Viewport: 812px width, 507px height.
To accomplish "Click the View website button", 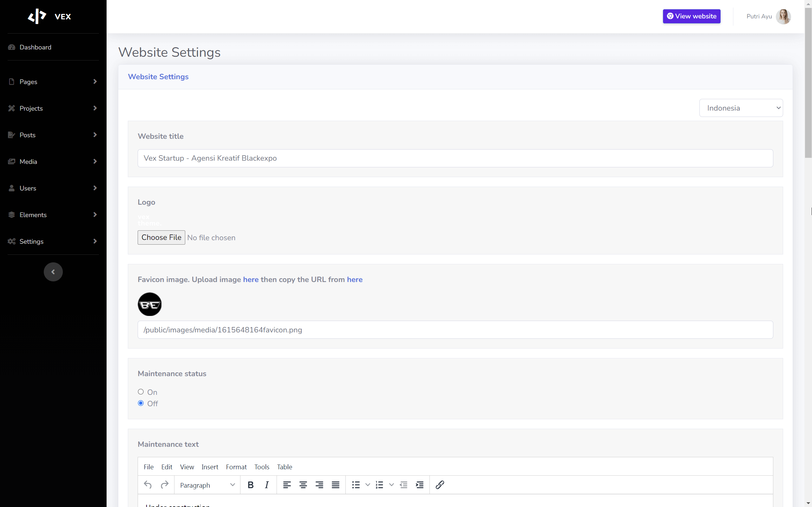I will (x=691, y=16).
